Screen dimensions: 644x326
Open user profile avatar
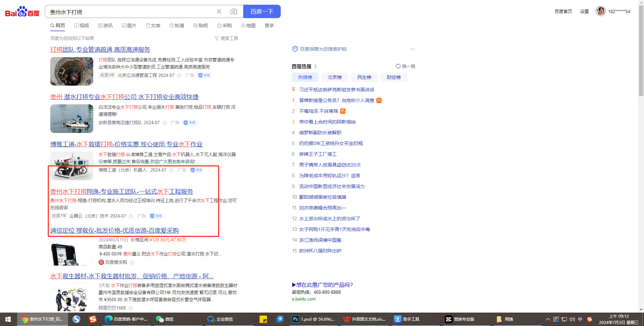pyautogui.click(x=600, y=11)
